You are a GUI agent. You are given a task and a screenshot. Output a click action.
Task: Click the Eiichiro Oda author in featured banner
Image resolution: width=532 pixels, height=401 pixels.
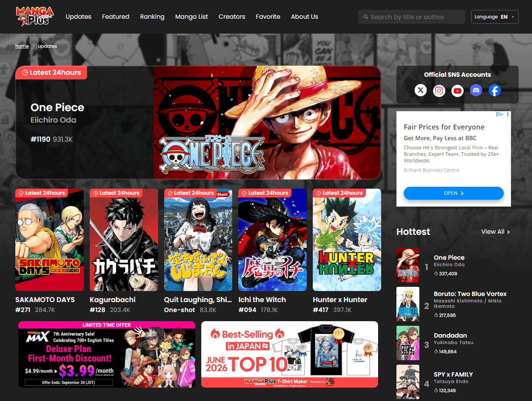(53, 120)
